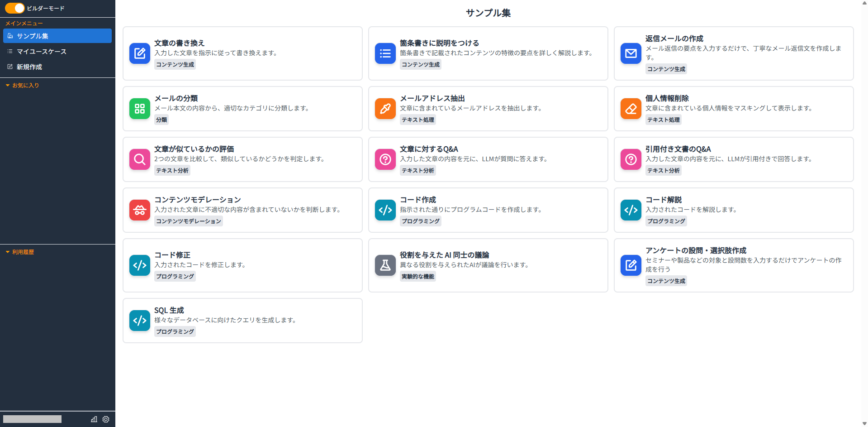This screenshot has width=868, height=427.
Task: Open the usage statistics bar chart icon
Action: 94,419
